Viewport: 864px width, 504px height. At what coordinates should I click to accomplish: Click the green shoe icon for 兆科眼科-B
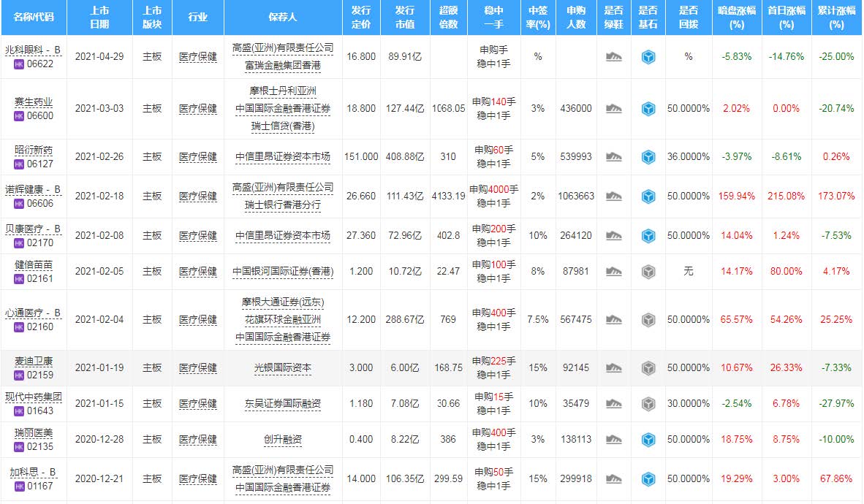click(613, 57)
